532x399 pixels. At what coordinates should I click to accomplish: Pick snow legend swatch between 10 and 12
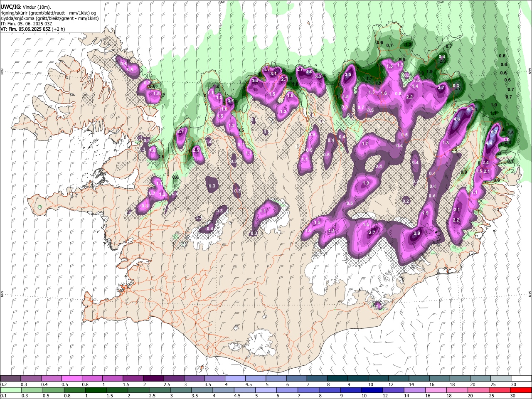point(378,379)
